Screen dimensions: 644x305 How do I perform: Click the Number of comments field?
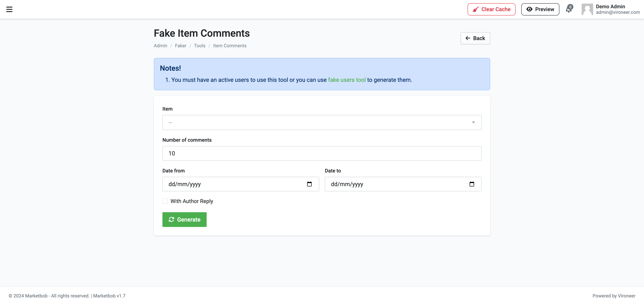(321, 153)
